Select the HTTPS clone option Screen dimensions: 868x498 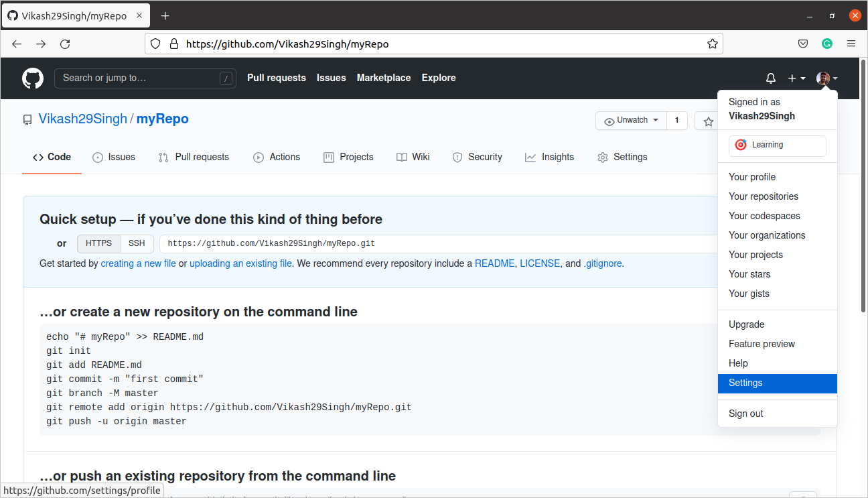(98, 243)
